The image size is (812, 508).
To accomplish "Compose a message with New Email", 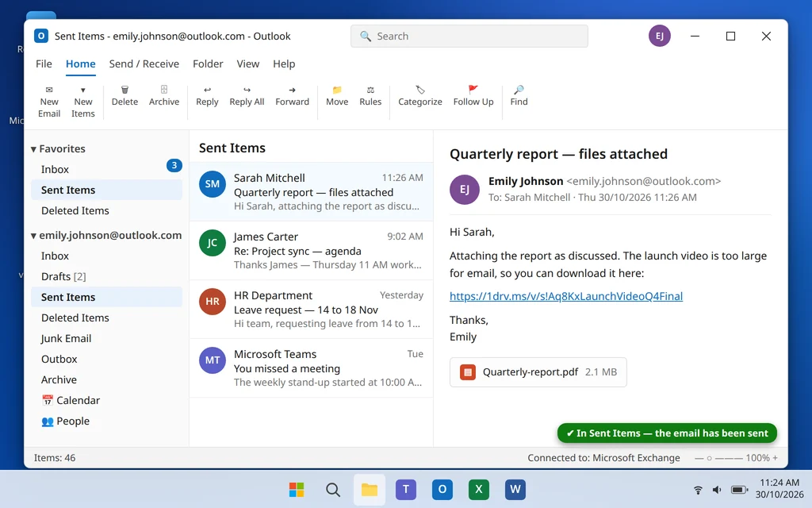I will [49, 102].
